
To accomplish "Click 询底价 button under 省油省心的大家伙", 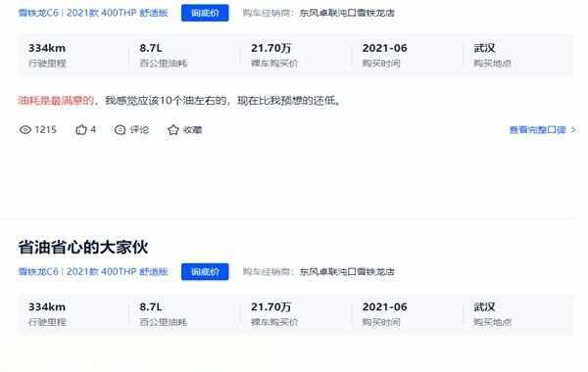I will pos(205,271).
